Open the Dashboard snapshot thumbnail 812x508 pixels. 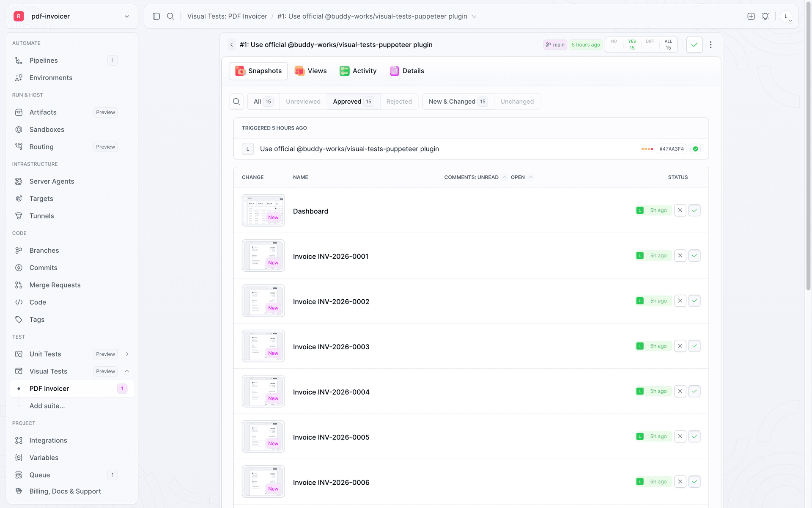point(263,210)
